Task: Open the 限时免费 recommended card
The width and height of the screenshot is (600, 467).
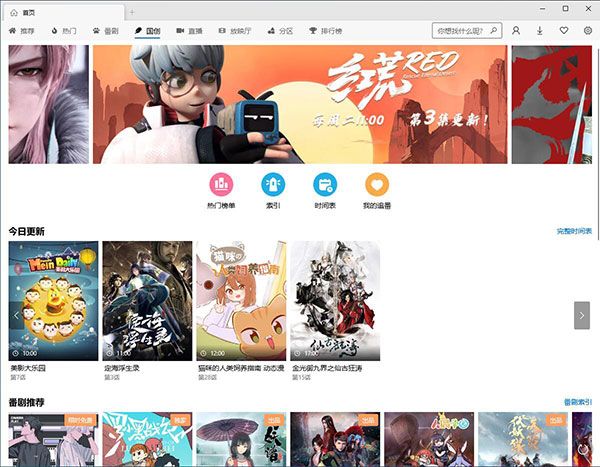Action: click(x=53, y=439)
